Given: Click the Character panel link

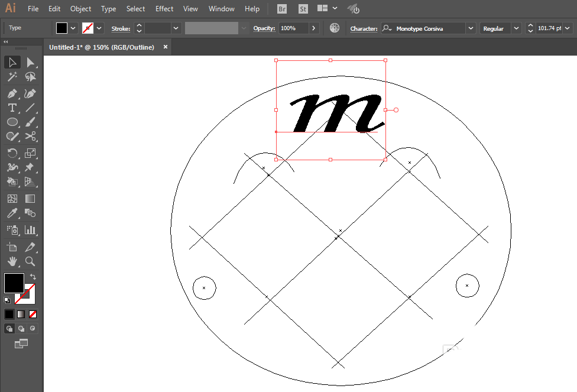Looking at the screenshot, I should click(x=364, y=28).
